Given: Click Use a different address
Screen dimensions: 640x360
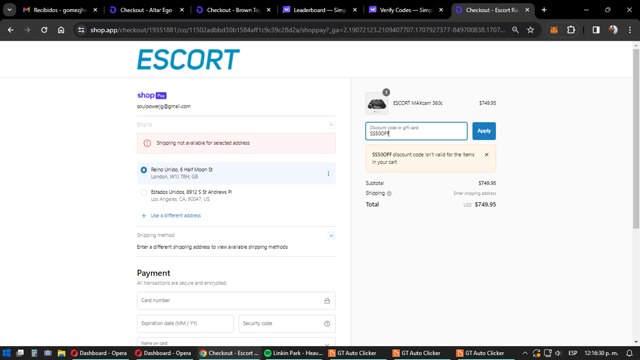Looking at the screenshot, I should coord(176,216).
